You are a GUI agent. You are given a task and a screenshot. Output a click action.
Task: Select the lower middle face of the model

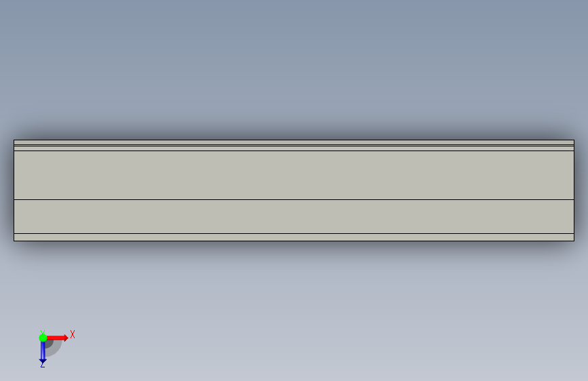pyautogui.click(x=294, y=216)
